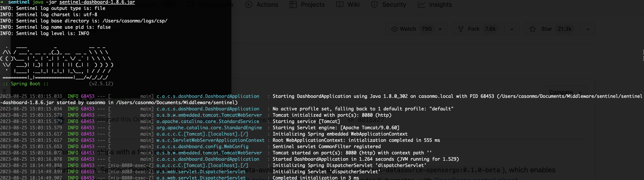Click 'Root WebApplicationContext: initialization completed' message
Viewport: 644px width, 180px height.
pos(356,140)
